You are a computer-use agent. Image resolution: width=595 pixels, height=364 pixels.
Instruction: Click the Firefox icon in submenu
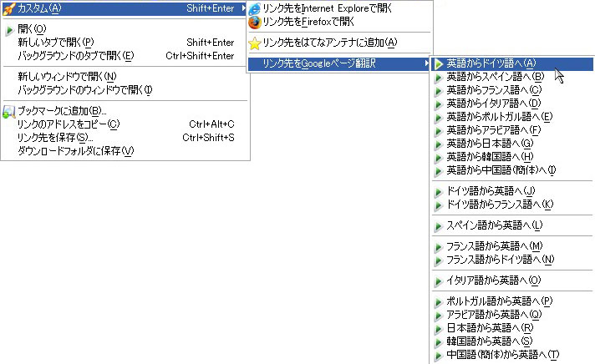(254, 22)
